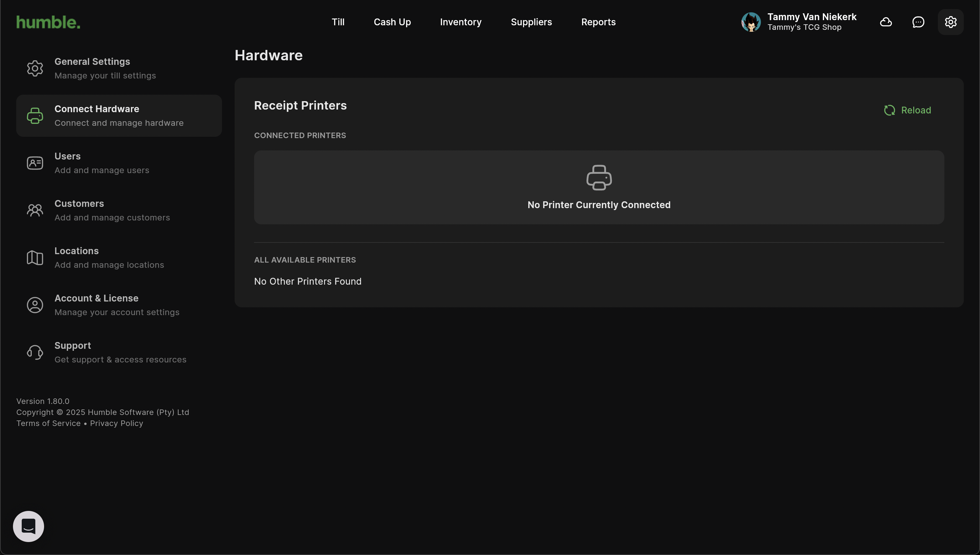This screenshot has height=555, width=980.
Task: Click the Support headset icon
Action: tap(35, 352)
